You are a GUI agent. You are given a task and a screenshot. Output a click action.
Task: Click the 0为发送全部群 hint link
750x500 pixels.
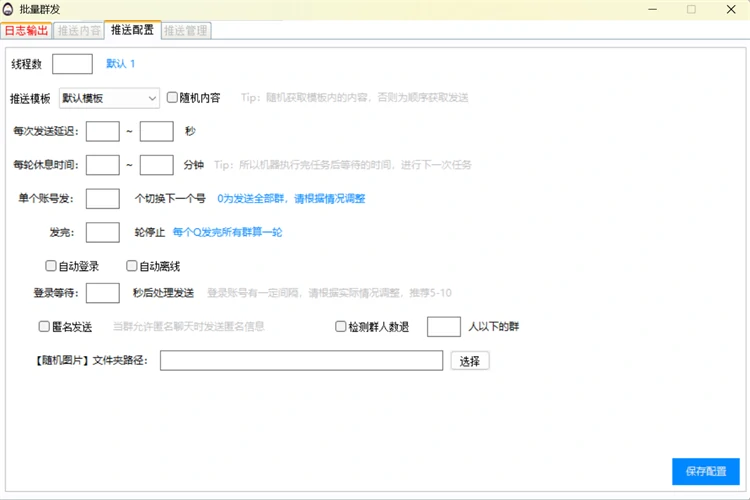291,199
